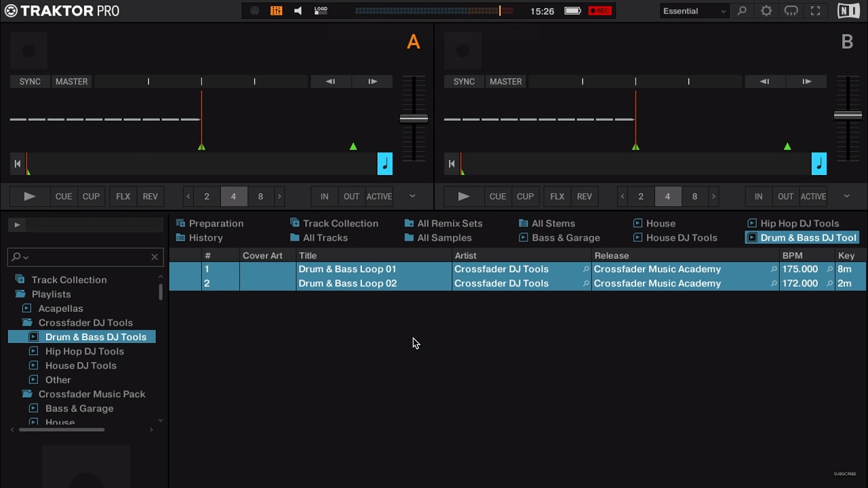Select the Preparation favorite tab

pos(216,224)
